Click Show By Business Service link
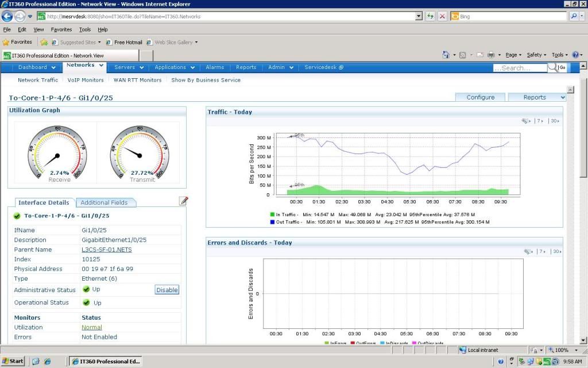588x368 pixels. [206, 80]
